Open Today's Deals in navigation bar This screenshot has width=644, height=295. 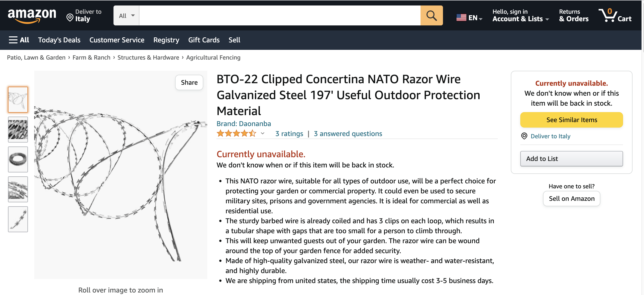click(59, 40)
